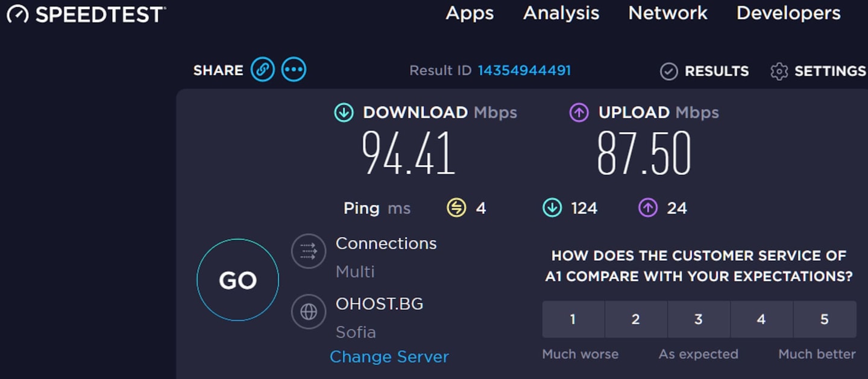Screen dimensions: 868x379
Task: Open result ID 14354944491 link
Action: (x=524, y=70)
